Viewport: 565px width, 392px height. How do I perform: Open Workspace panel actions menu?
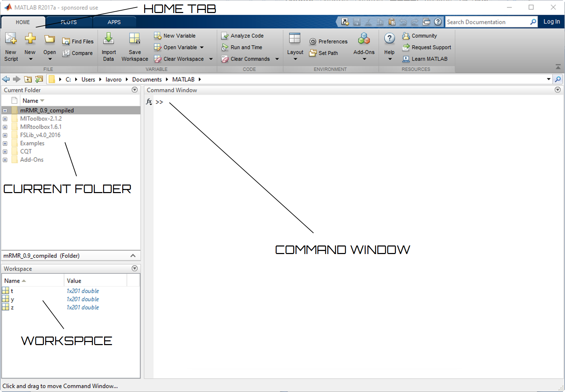135,268
